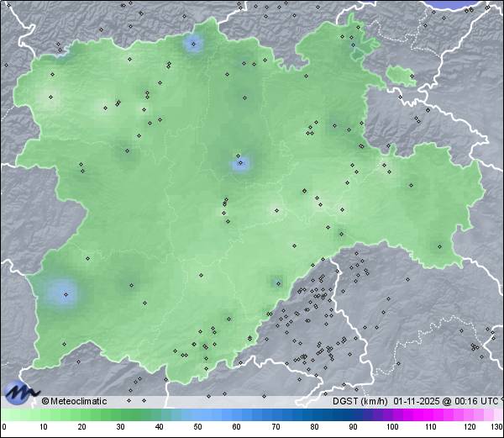The height and width of the screenshot is (438, 504).
Task: Click the pale light spot in northwest region
Action: point(50,97)
